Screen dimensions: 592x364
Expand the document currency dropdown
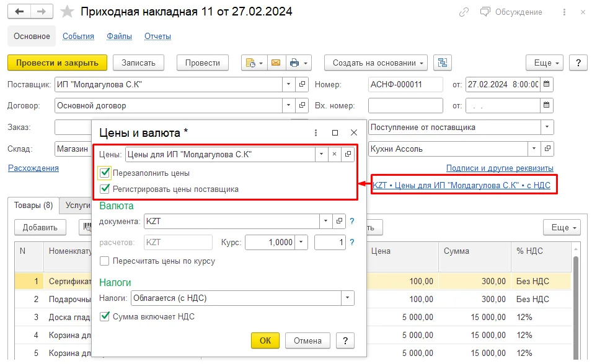[x=326, y=222]
